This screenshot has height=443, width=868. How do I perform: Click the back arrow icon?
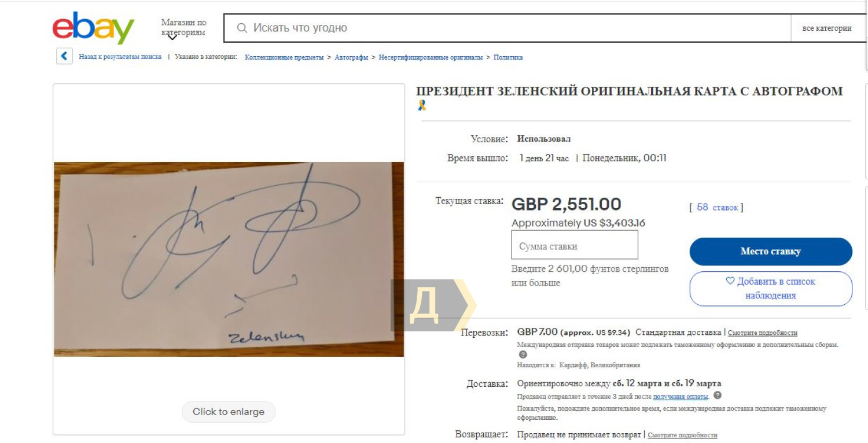point(64,56)
